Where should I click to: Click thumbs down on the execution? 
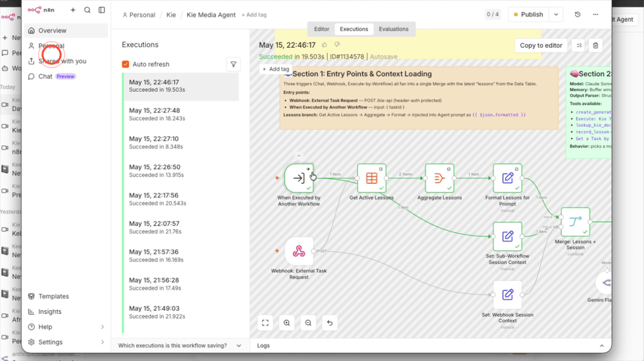tap(337, 45)
